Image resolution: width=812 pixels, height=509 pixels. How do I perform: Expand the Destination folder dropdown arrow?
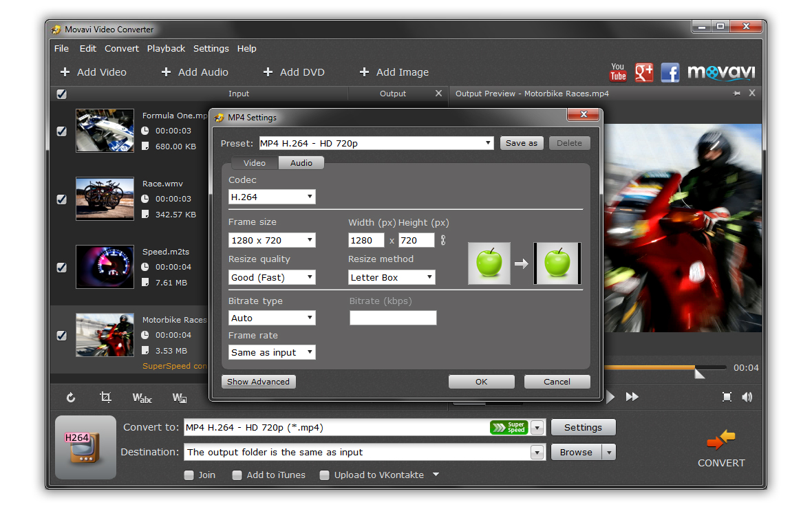pyautogui.click(x=537, y=453)
